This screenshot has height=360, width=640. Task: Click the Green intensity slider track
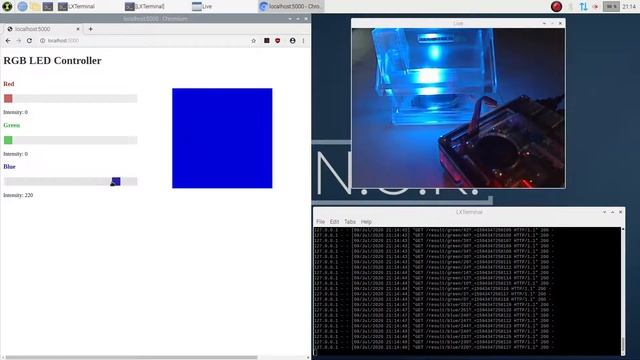point(71,140)
